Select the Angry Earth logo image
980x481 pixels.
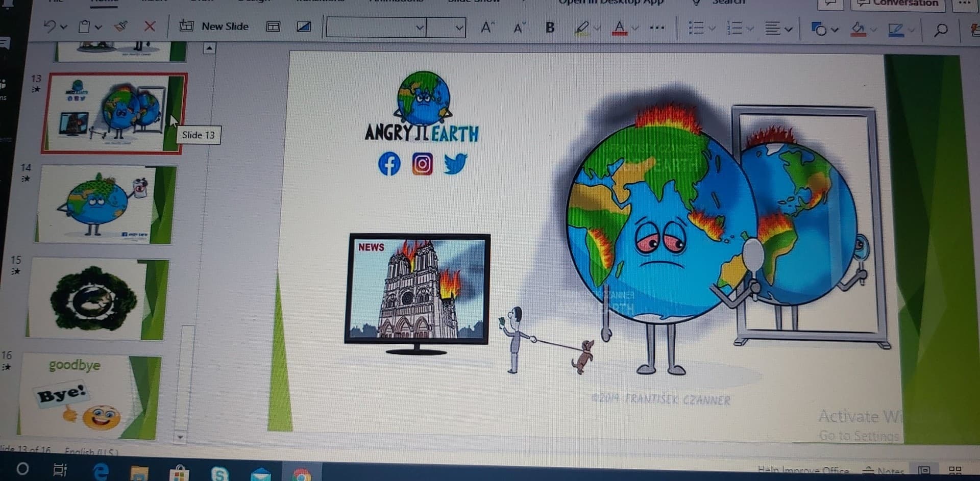pos(422,107)
